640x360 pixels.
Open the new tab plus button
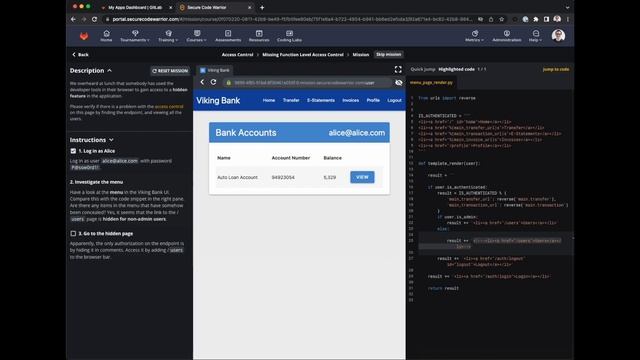coord(262,7)
